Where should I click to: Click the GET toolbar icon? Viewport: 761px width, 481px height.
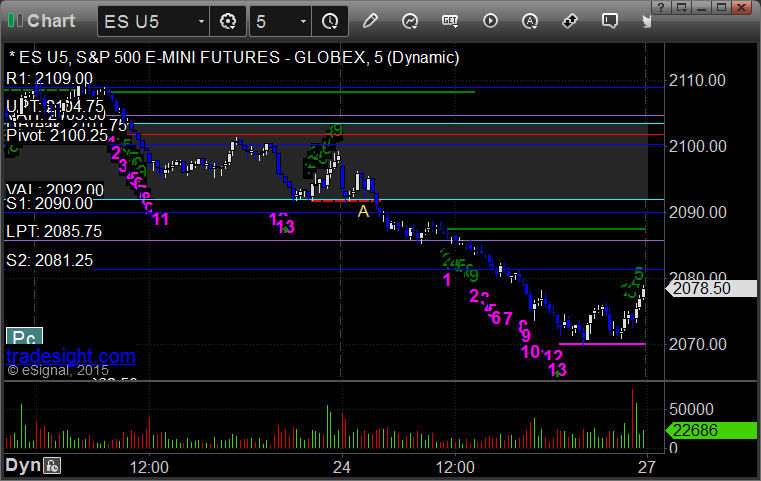tap(450, 21)
